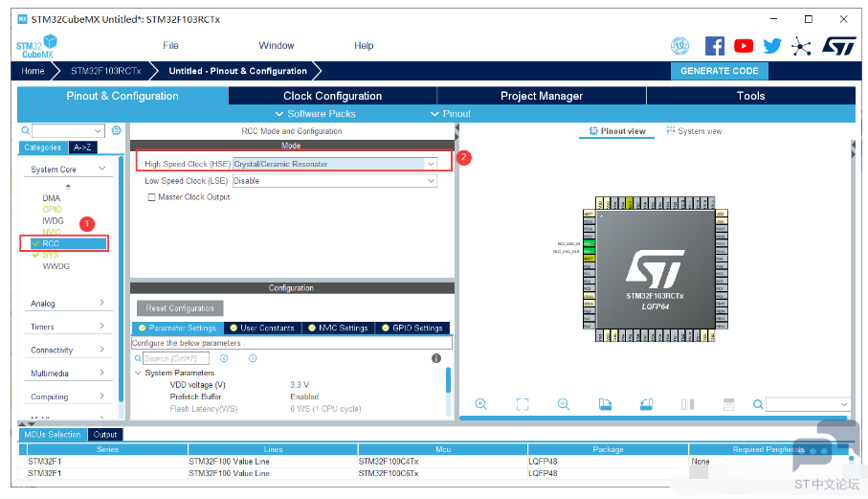Image resolution: width=868 pixels, height=499 pixels.
Task: Click the peripheral search magnifier icon
Action: [x=26, y=130]
